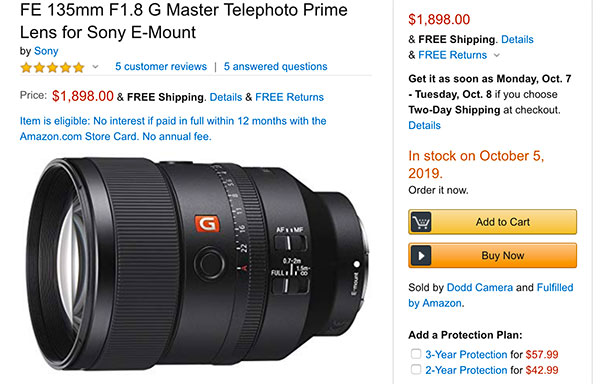Click the 3-Year Protection plan link

pyautogui.click(x=466, y=355)
